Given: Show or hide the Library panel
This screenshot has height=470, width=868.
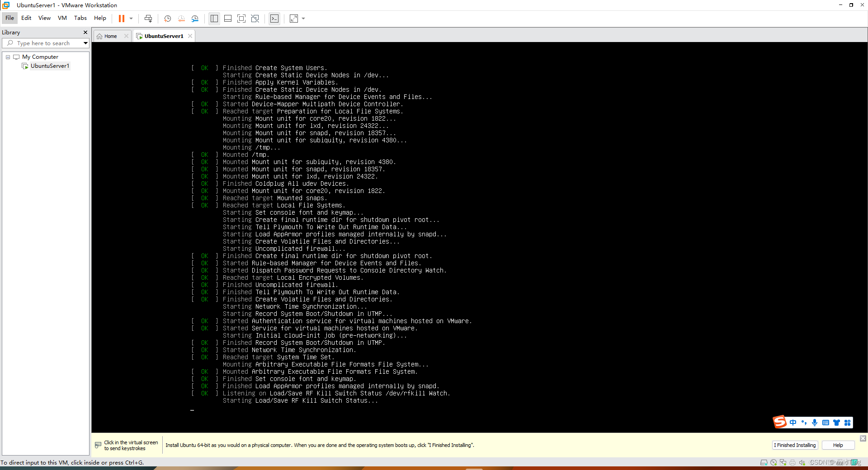Looking at the screenshot, I should coord(214,19).
